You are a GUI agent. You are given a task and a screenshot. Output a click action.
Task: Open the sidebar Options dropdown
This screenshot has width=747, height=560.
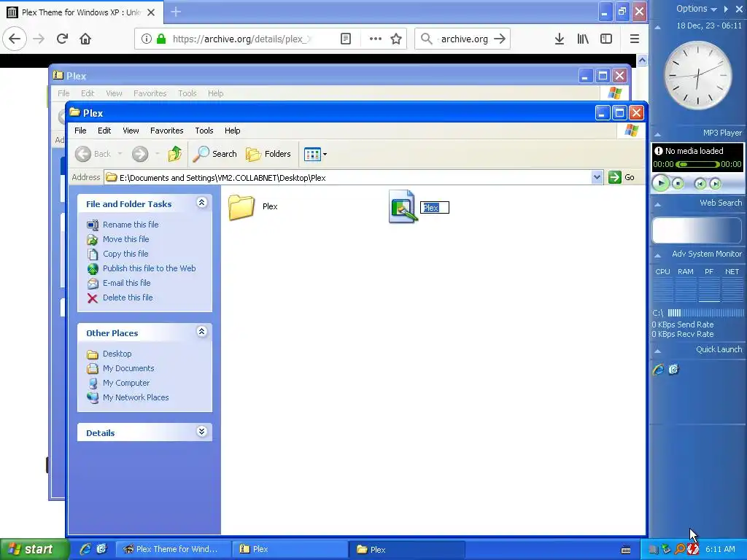coord(697,9)
